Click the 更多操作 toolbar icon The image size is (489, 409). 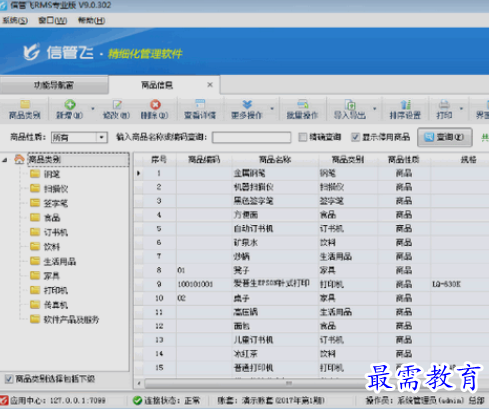click(x=247, y=104)
